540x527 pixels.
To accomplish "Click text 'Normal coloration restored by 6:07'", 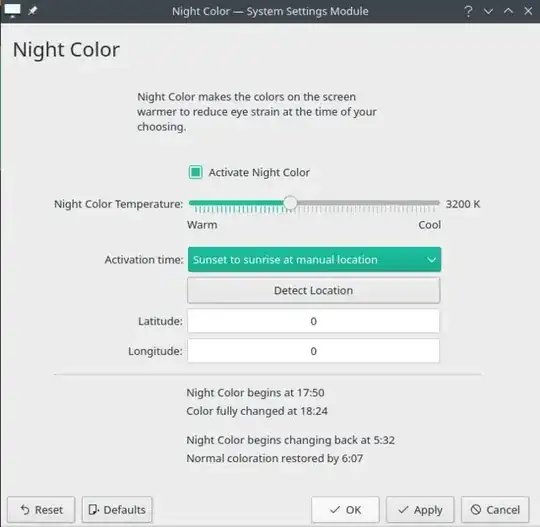I will tap(274, 458).
